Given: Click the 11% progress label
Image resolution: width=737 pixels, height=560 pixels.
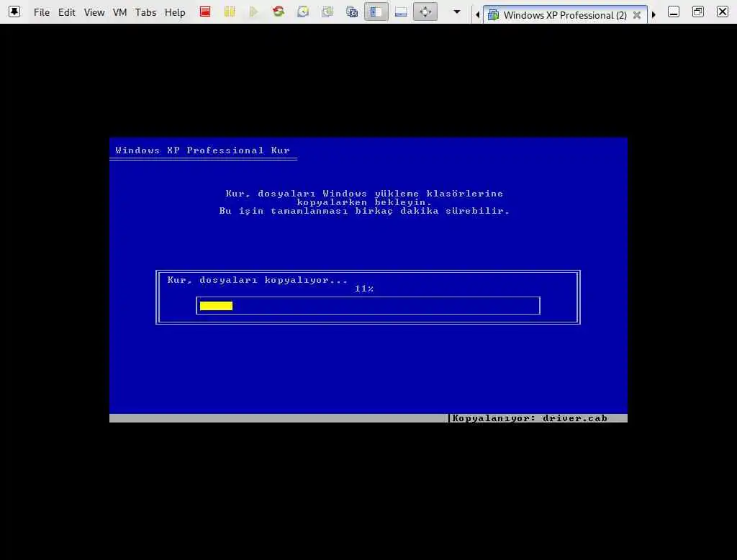Looking at the screenshot, I should [364, 289].
